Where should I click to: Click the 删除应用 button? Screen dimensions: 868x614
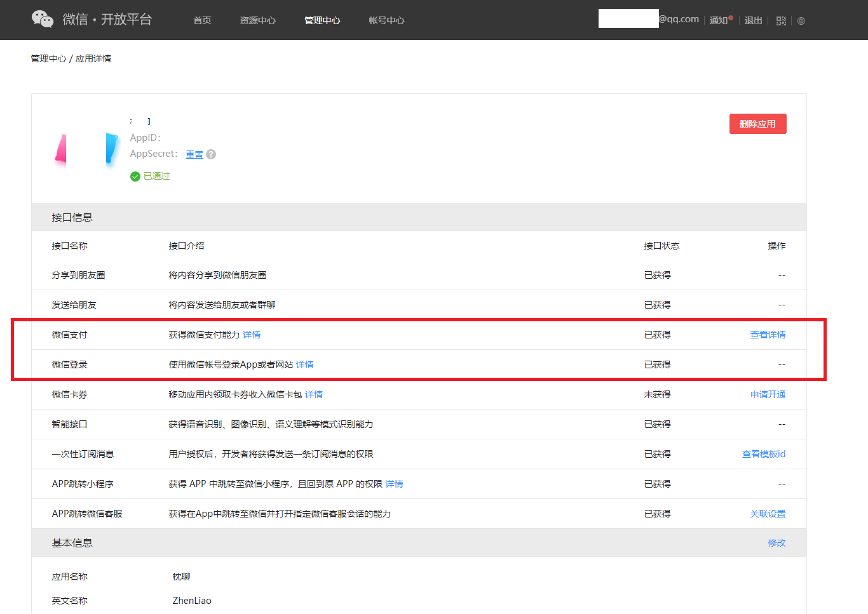pyautogui.click(x=758, y=124)
